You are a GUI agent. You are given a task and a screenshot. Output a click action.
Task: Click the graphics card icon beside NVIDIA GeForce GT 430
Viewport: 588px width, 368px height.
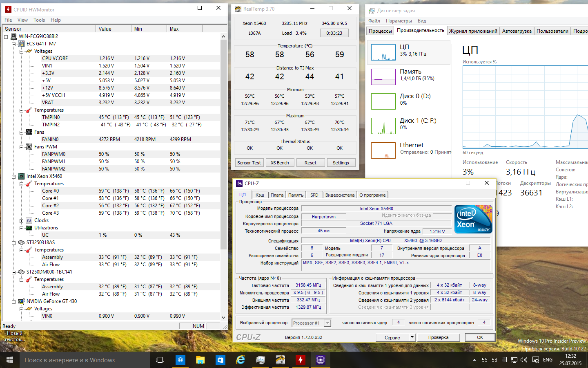click(x=21, y=301)
